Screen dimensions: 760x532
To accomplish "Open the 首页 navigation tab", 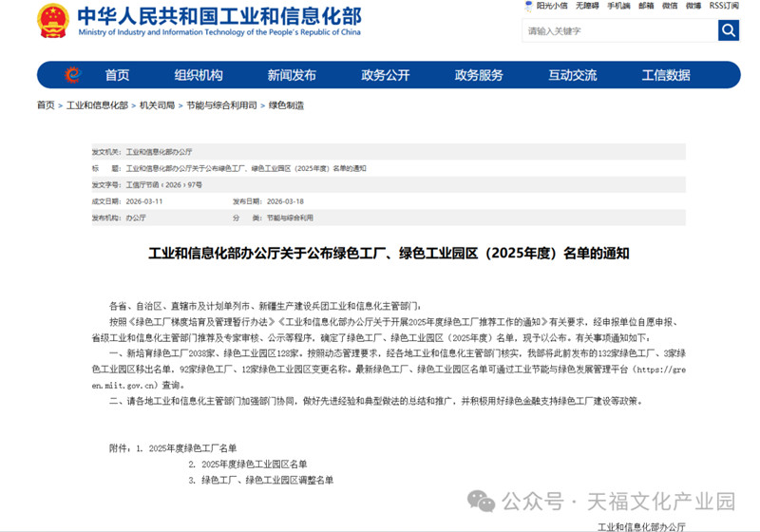I will (117, 75).
